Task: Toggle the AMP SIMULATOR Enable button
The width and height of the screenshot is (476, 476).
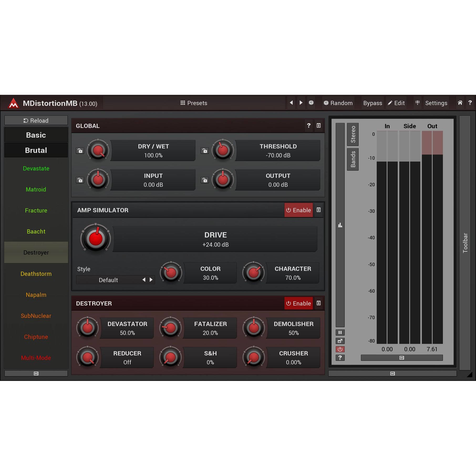Action: 298,210
